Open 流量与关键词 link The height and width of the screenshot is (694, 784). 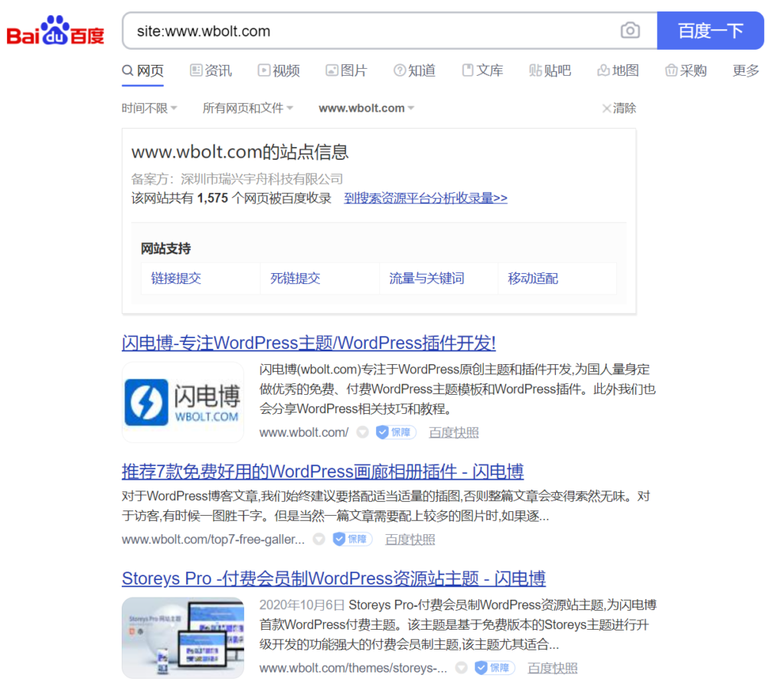click(426, 279)
